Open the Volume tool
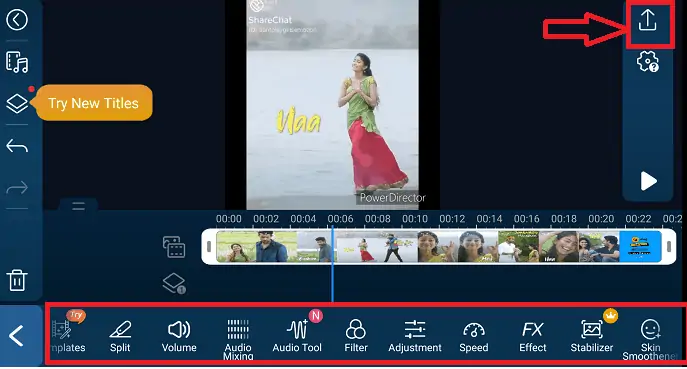Screen dimensions: 687x369 (179, 337)
